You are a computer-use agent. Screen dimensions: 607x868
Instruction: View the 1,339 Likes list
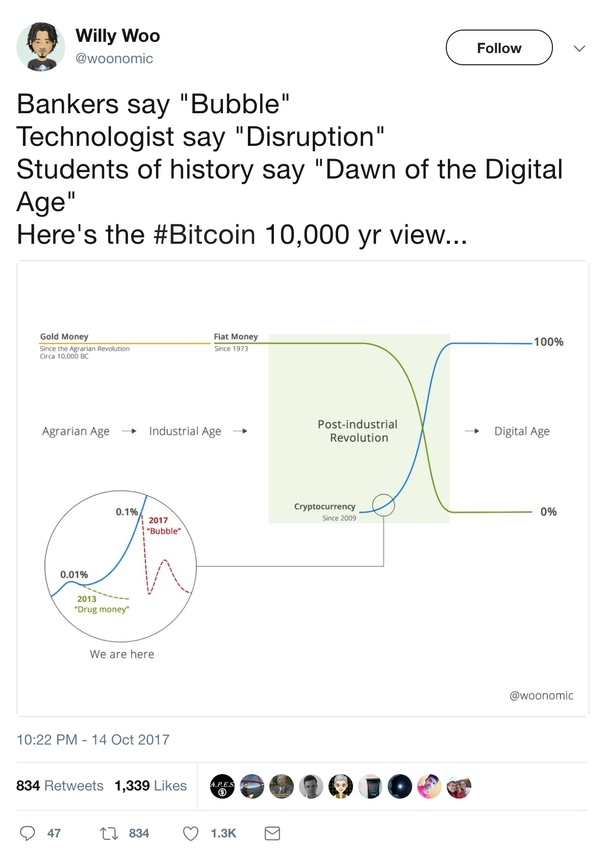click(150, 785)
